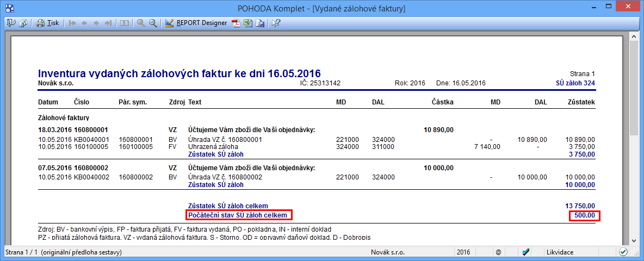Click the exit door icon in toolbar

pyautogui.click(x=11, y=23)
